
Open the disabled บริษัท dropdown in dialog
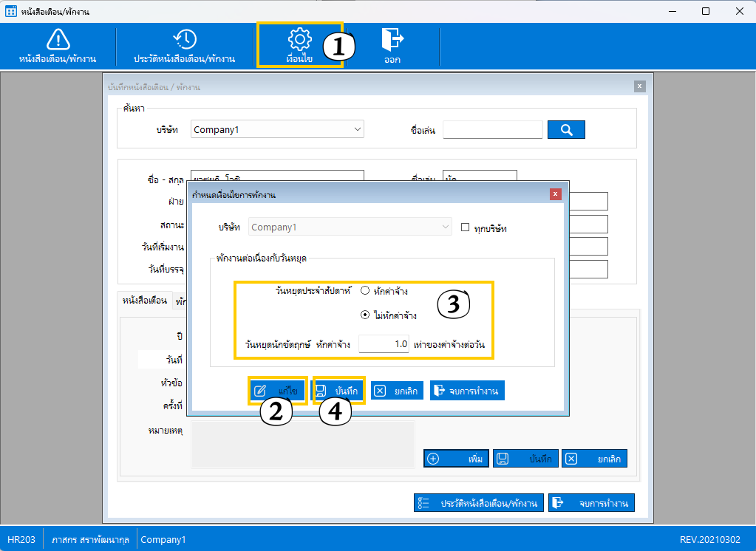[350, 227]
